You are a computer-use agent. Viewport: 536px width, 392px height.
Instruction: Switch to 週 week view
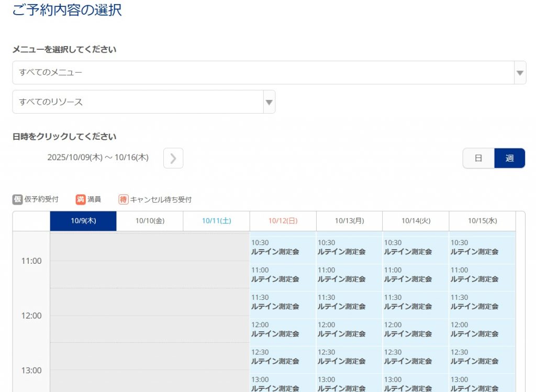pos(509,158)
